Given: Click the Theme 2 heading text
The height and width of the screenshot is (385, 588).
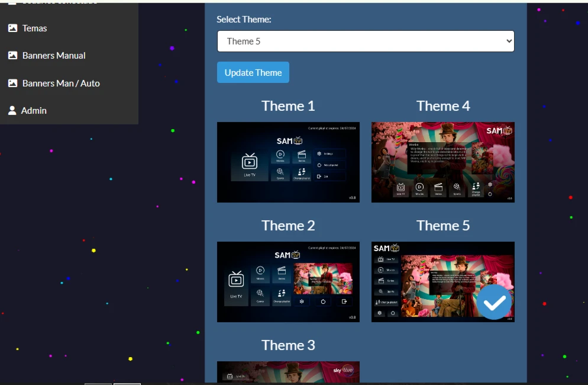Looking at the screenshot, I should coord(288,226).
